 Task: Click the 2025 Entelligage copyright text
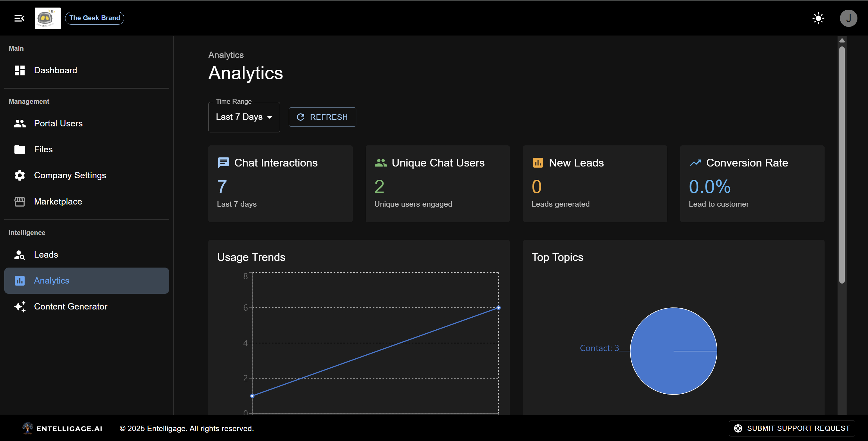[187, 428]
